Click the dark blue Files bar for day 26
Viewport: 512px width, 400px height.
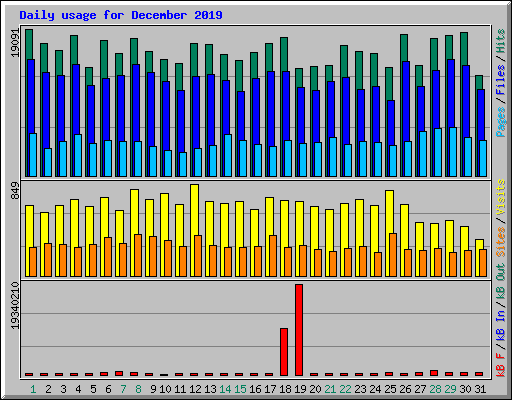[x=407, y=101]
